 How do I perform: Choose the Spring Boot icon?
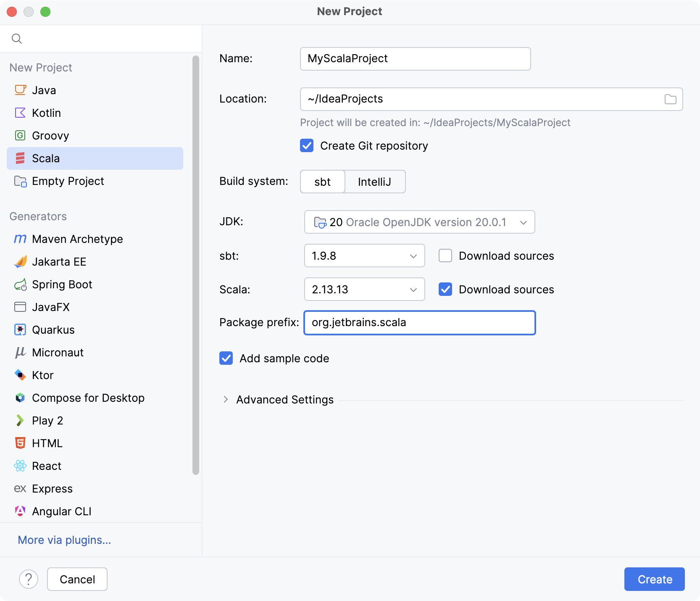pos(20,285)
